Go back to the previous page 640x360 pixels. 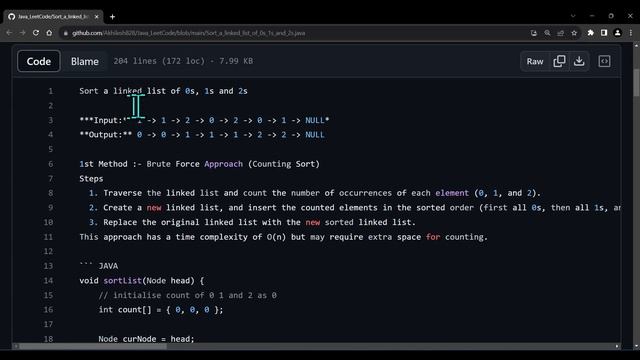[9, 33]
